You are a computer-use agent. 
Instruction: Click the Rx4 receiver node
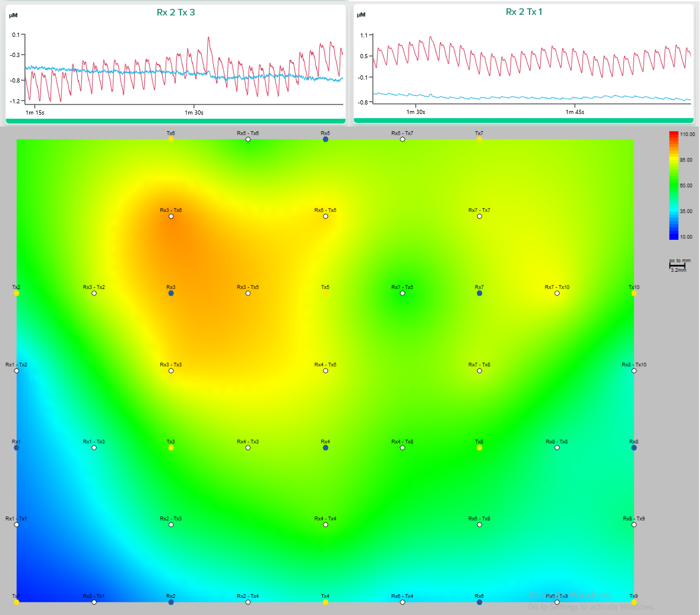tap(325, 448)
